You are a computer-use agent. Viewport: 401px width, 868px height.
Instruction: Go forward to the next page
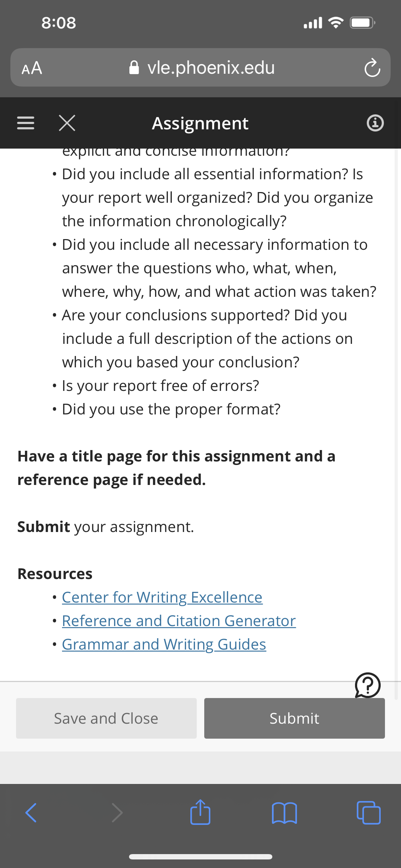tap(117, 812)
